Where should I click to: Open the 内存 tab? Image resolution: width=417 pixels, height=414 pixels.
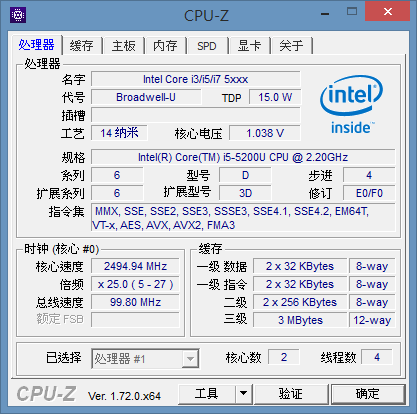165,45
